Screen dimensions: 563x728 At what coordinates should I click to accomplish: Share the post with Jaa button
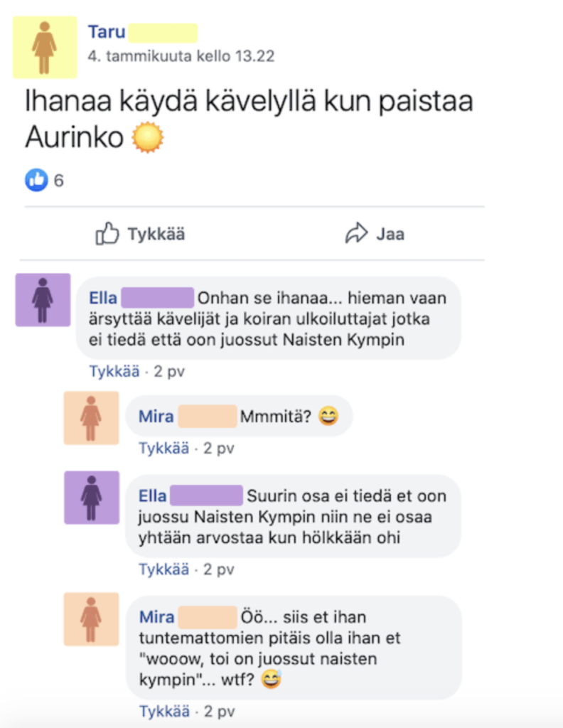point(375,233)
